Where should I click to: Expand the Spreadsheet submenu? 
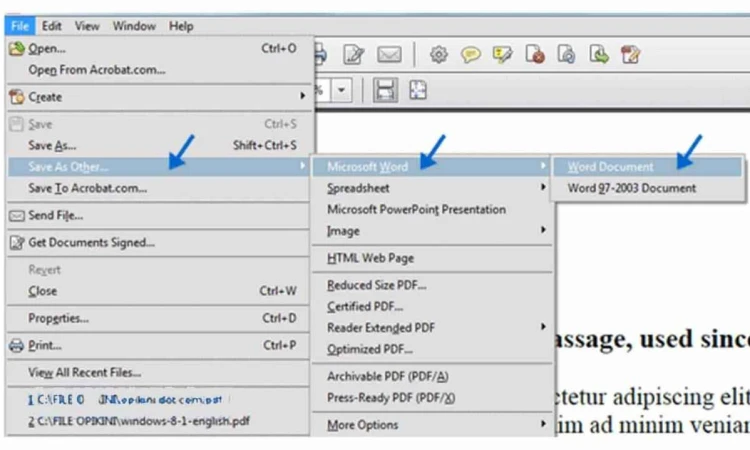[431, 188]
